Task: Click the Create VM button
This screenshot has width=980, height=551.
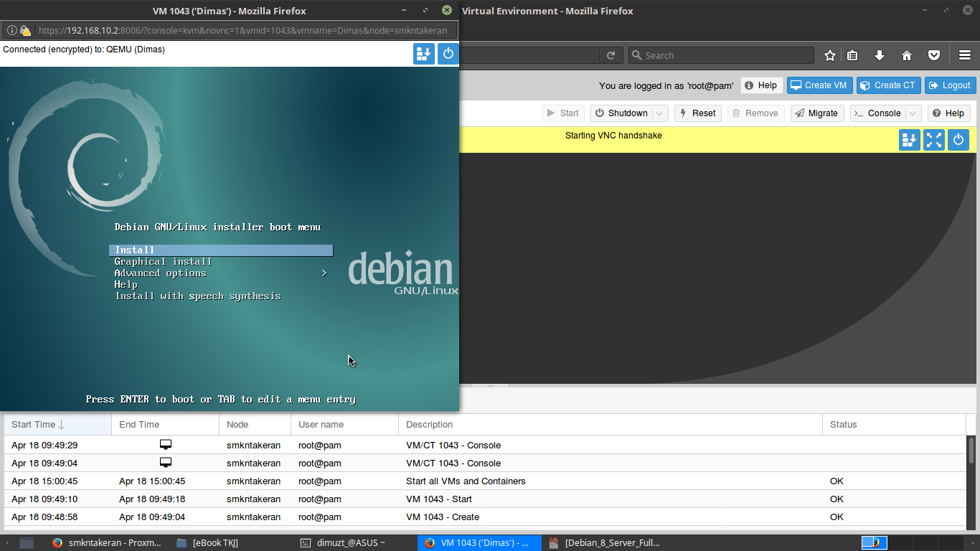Action: point(819,85)
